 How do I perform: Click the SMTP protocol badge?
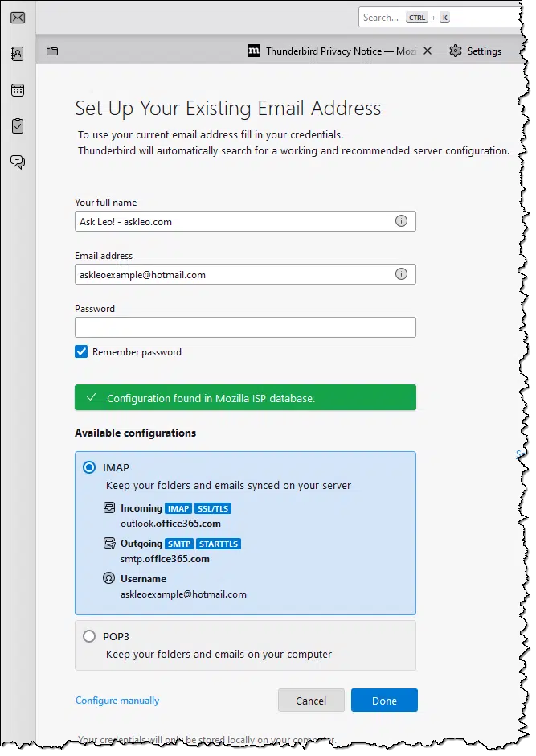coord(179,544)
